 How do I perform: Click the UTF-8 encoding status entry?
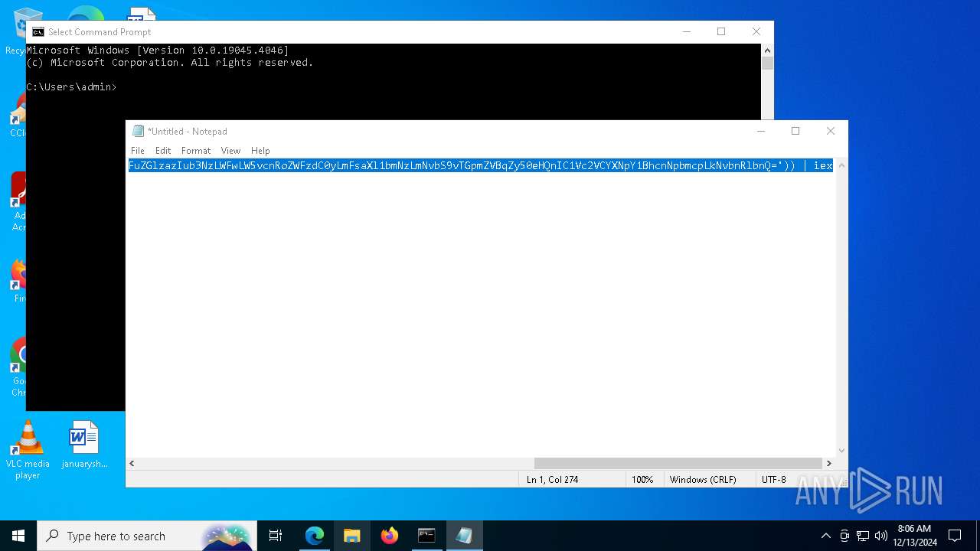pyautogui.click(x=774, y=480)
